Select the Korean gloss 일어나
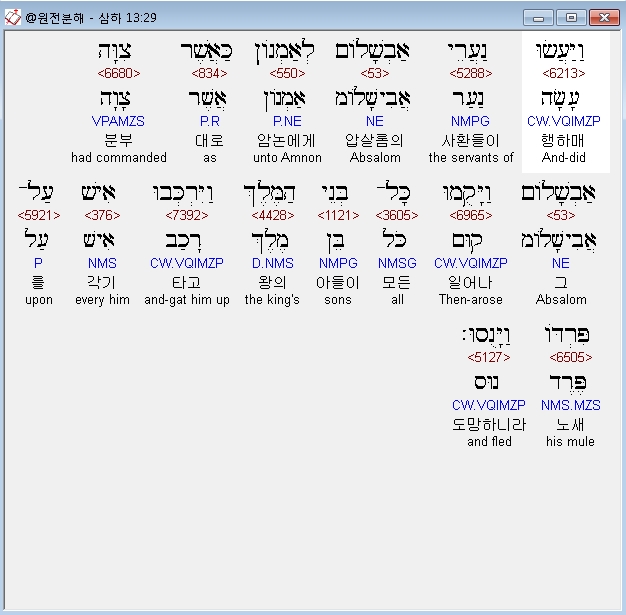The width and height of the screenshot is (626, 615). [470, 283]
